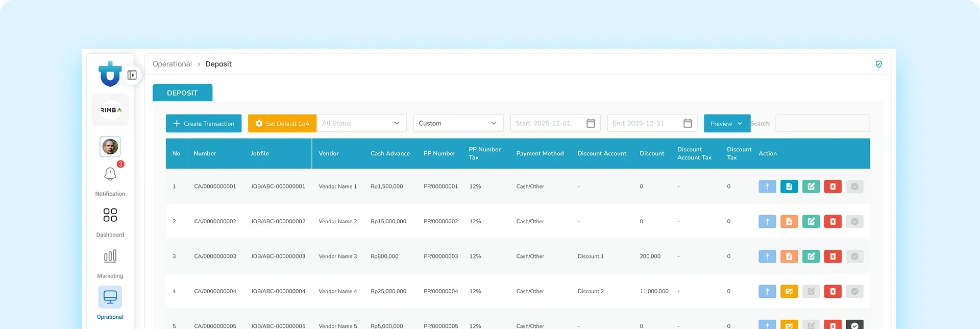Click the grey approve icon for CA/0000000003
This screenshot has width=980, height=329.
855,256
